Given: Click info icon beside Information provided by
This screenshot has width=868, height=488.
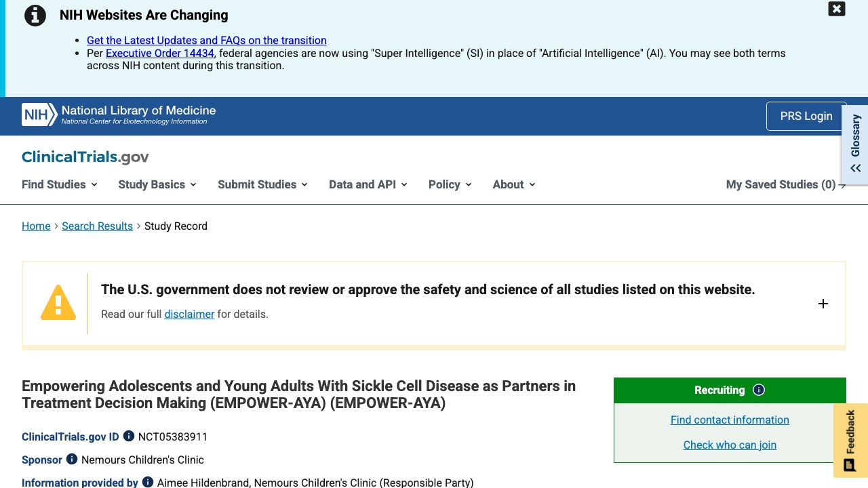Looking at the screenshot, I should 147,483.
